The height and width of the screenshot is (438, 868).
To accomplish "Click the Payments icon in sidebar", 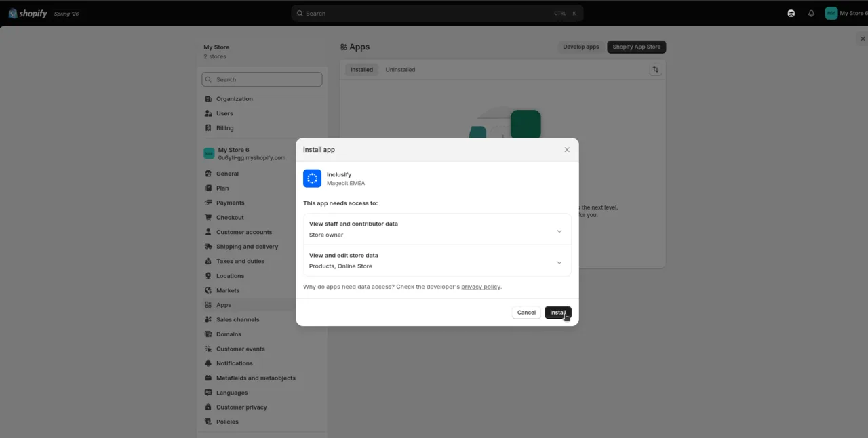I will pyautogui.click(x=209, y=203).
